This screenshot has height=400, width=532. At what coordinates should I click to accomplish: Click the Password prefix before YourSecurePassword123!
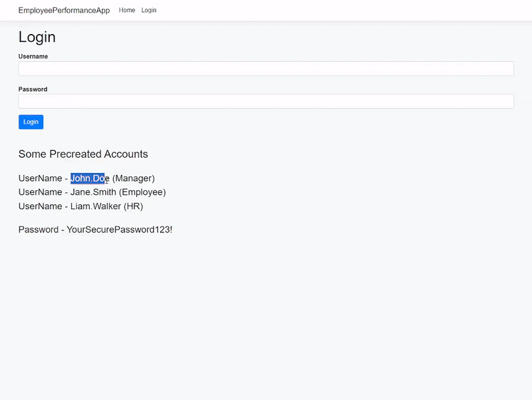[39, 230]
